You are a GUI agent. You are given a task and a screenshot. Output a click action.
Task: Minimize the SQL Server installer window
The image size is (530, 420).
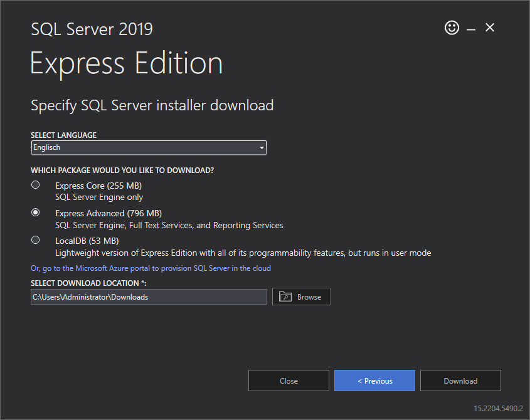tap(471, 29)
